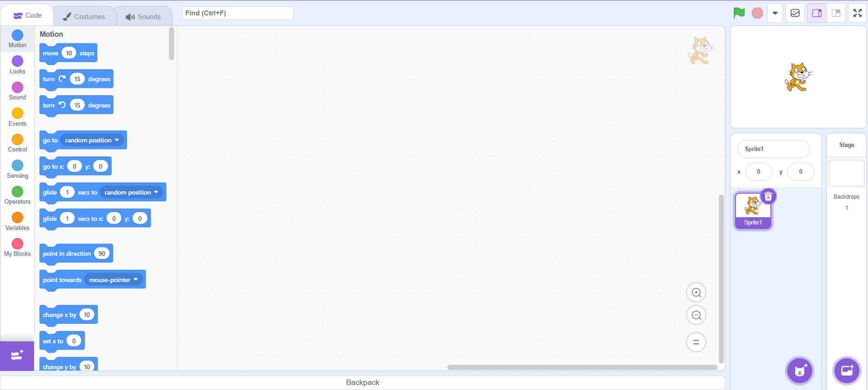Select the Sprite1 thumbnail
This screenshot has width=868, height=390.
tap(753, 211)
